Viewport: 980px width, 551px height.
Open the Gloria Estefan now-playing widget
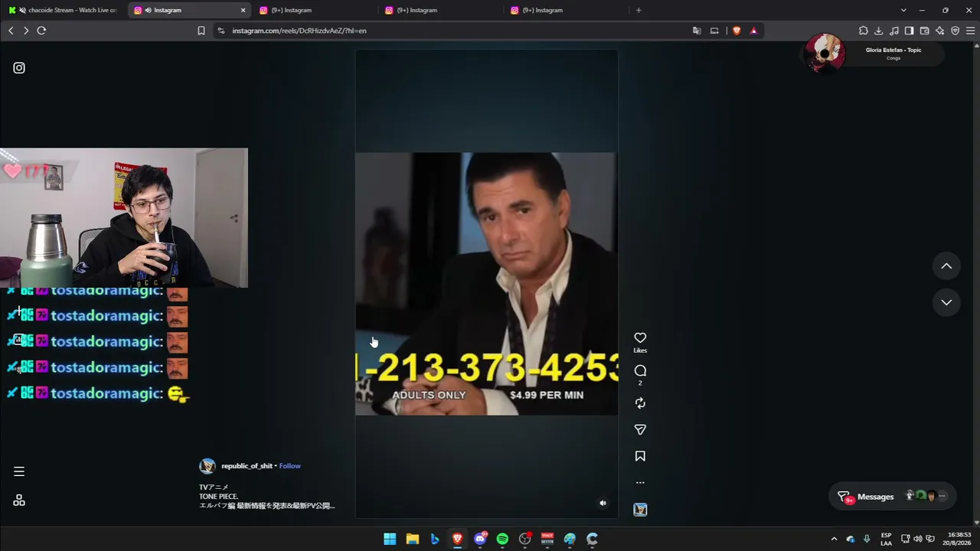pos(874,54)
